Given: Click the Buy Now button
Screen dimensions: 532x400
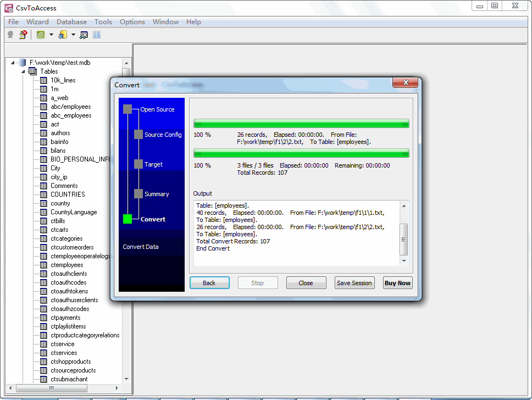Looking at the screenshot, I should pyautogui.click(x=397, y=283).
